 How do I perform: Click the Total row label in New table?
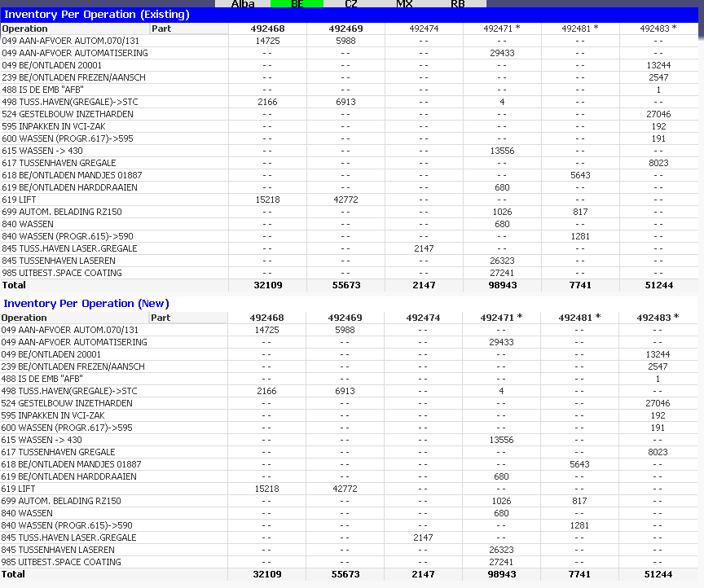tap(13, 574)
